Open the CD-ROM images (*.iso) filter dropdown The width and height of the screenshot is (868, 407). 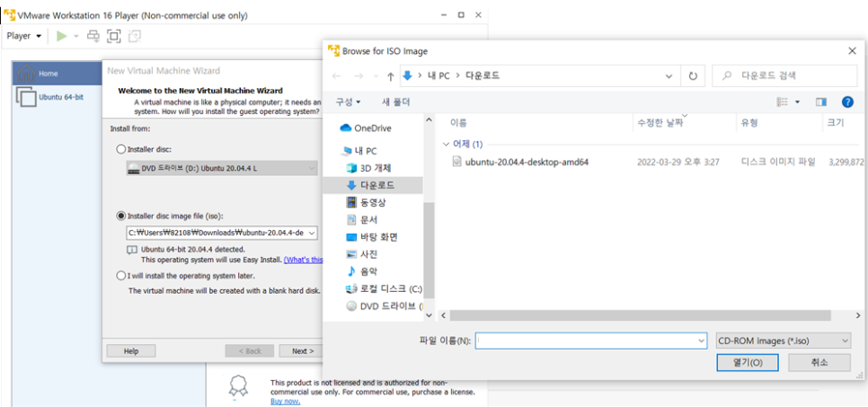[783, 341]
